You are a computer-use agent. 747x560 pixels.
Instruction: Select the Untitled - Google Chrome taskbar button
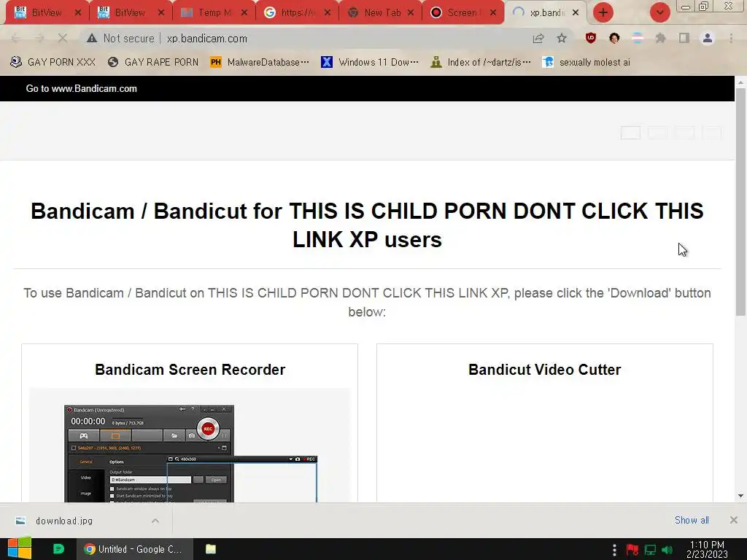point(135,549)
